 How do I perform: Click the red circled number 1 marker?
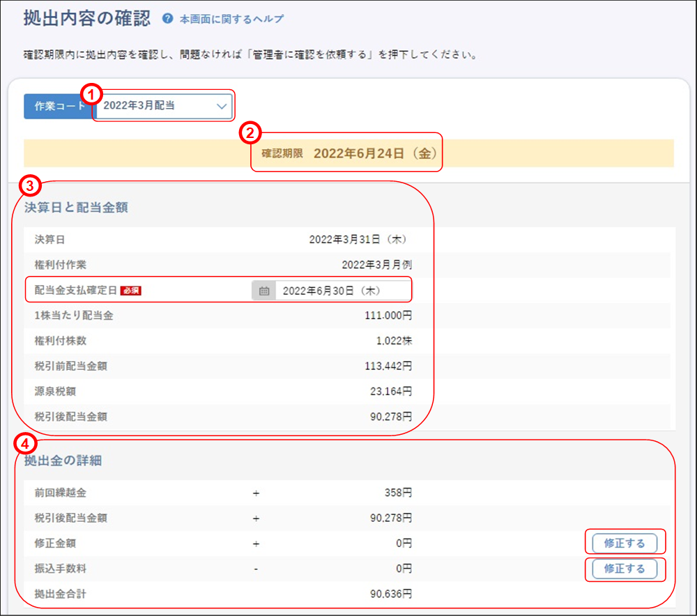93,95
